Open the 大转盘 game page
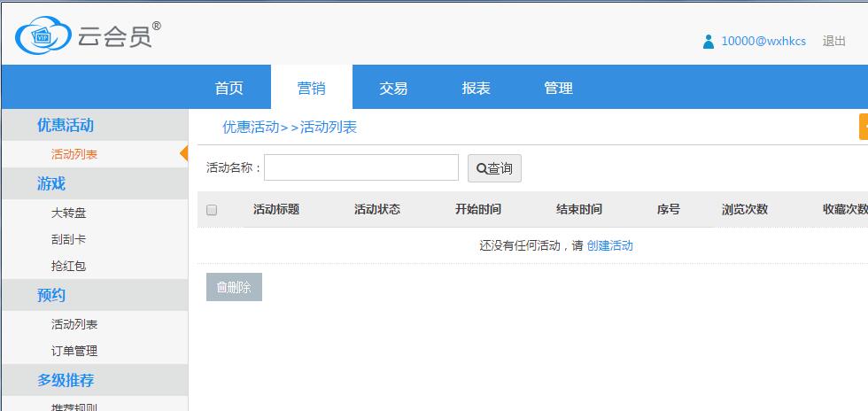 69,213
